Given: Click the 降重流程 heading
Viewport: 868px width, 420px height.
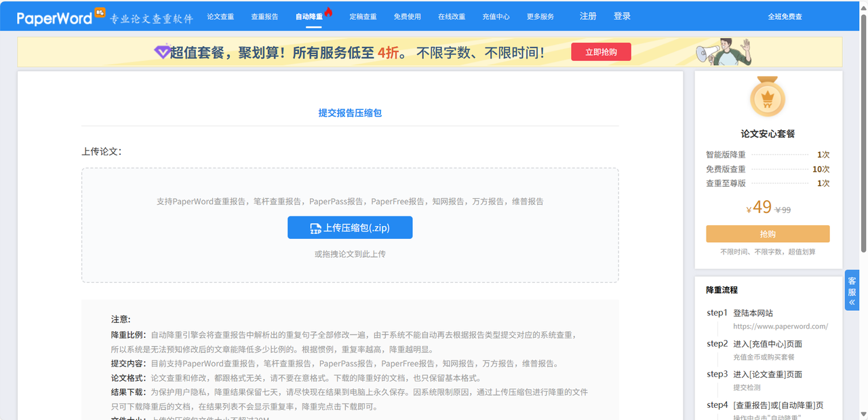Looking at the screenshot, I should (722, 290).
